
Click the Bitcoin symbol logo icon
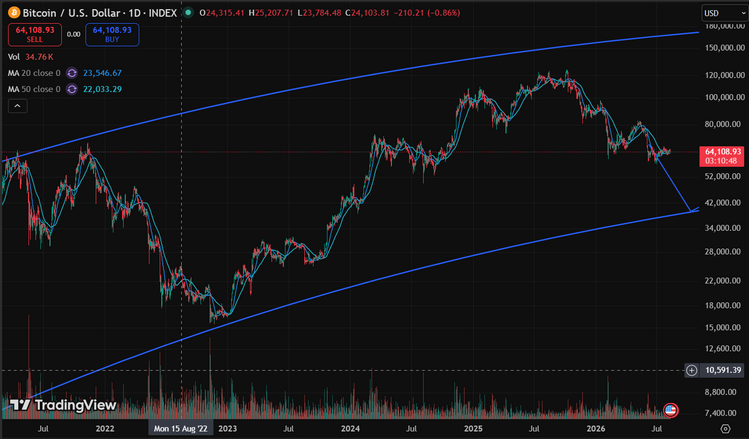click(13, 12)
